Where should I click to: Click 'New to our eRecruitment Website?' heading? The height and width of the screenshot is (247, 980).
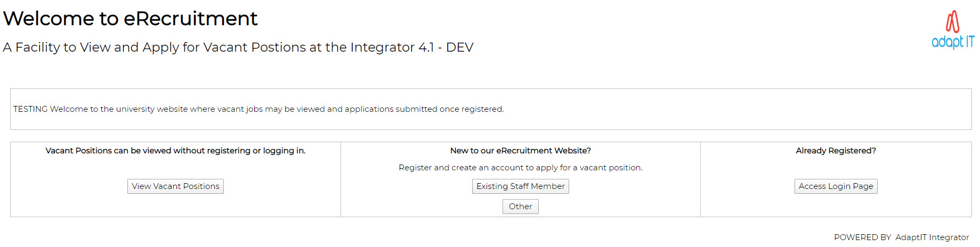click(x=520, y=151)
